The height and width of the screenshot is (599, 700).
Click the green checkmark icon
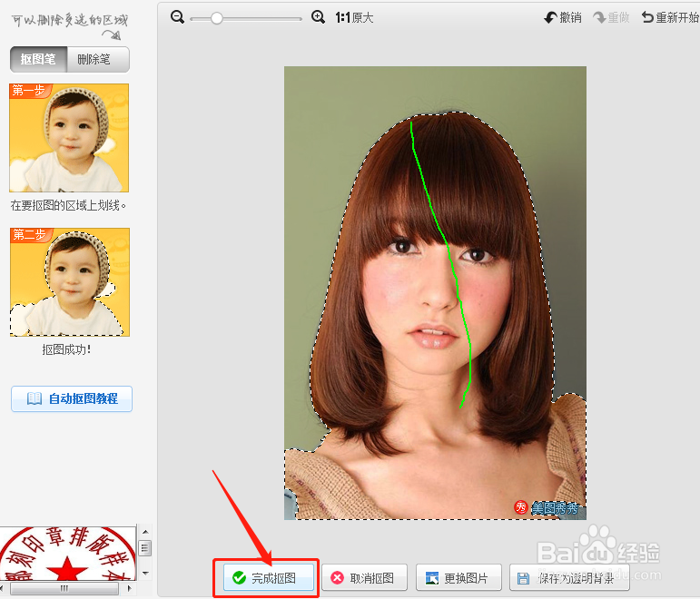tap(240, 578)
